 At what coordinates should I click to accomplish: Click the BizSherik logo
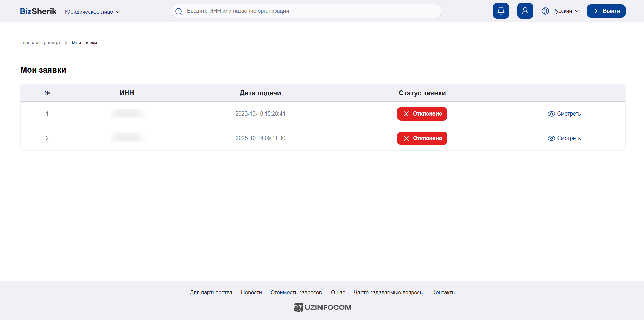pyautogui.click(x=38, y=11)
